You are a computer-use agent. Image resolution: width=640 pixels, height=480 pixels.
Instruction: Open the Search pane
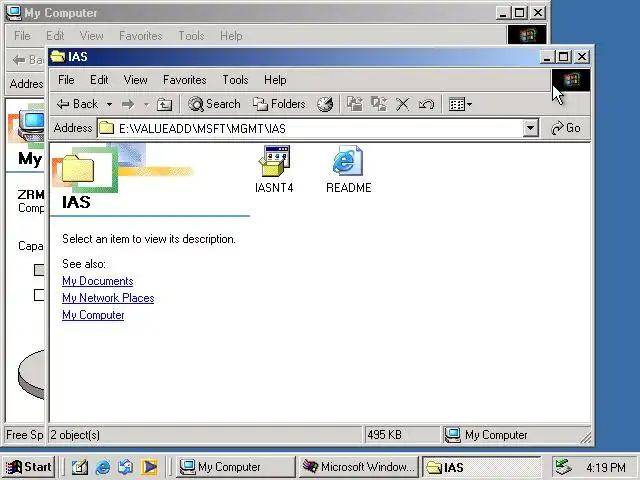click(x=214, y=104)
